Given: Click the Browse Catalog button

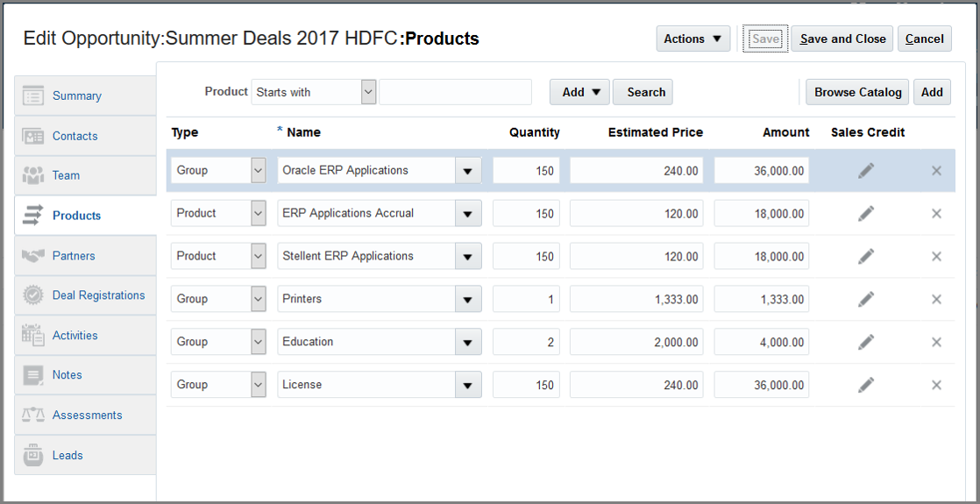Looking at the screenshot, I should (857, 92).
